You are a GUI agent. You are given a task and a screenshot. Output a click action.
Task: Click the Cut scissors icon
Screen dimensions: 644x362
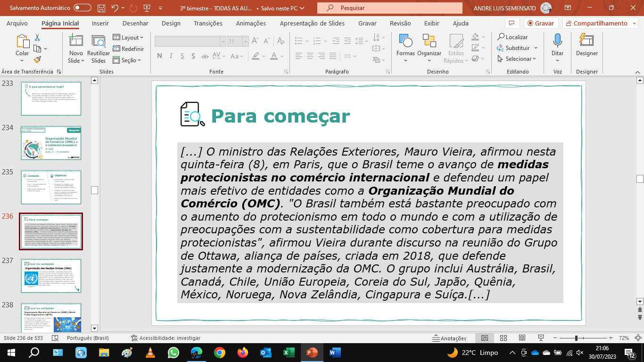click(x=37, y=38)
